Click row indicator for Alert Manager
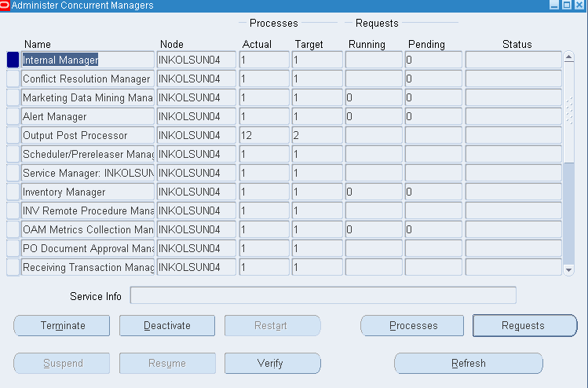The height and width of the screenshot is (388, 588). coord(13,116)
